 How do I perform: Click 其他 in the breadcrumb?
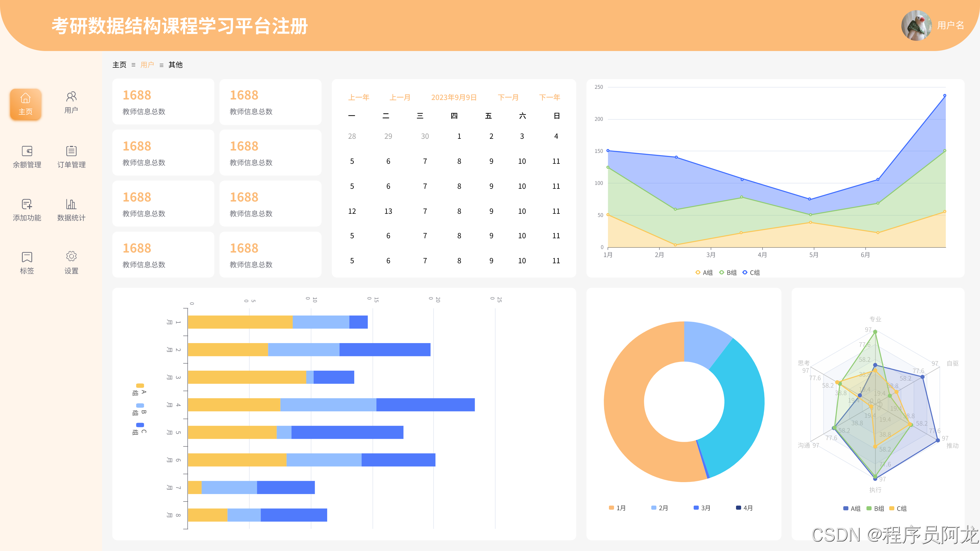175,65
